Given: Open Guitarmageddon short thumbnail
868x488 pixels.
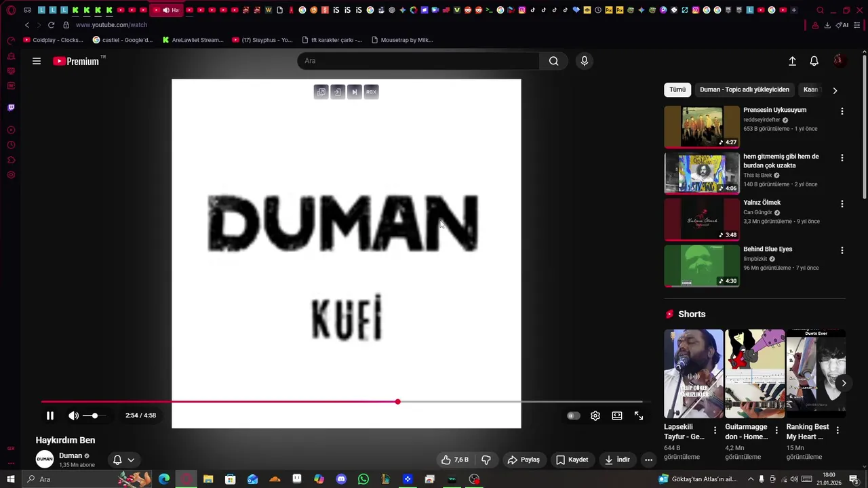Looking at the screenshot, I should (755, 373).
